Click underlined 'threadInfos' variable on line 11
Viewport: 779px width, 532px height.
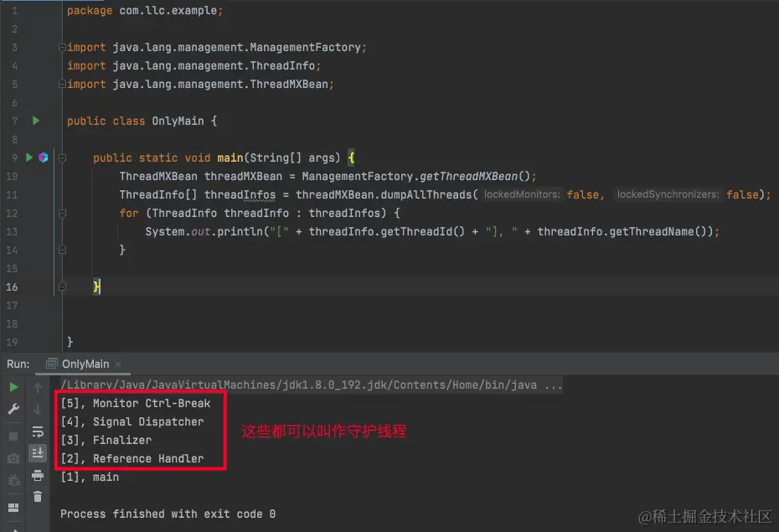click(240, 194)
